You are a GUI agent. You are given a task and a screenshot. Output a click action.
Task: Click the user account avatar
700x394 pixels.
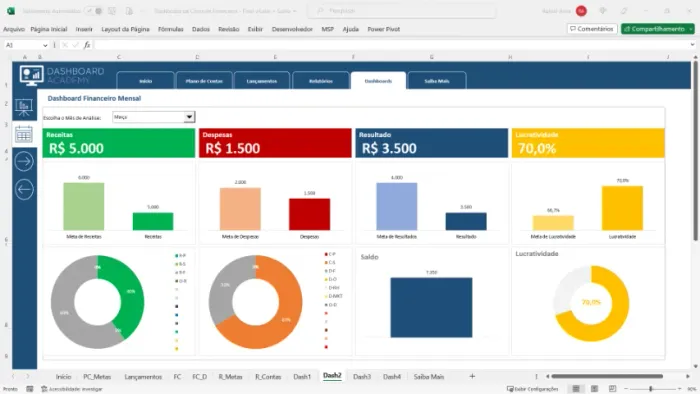point(581,11)
